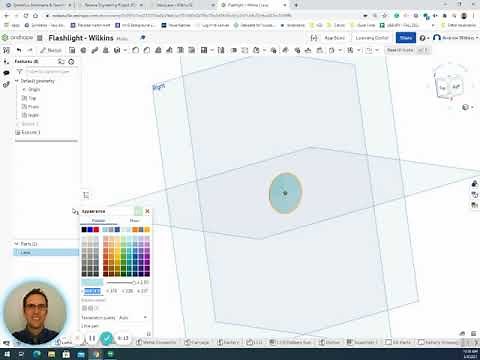Open the view options dropdown below view cube
480x360 pixels.
(x=468, y=107)
